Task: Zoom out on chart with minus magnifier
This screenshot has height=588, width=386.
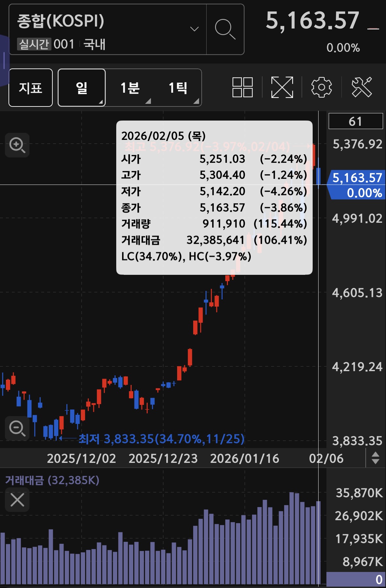Action: (x=17, y=428)
